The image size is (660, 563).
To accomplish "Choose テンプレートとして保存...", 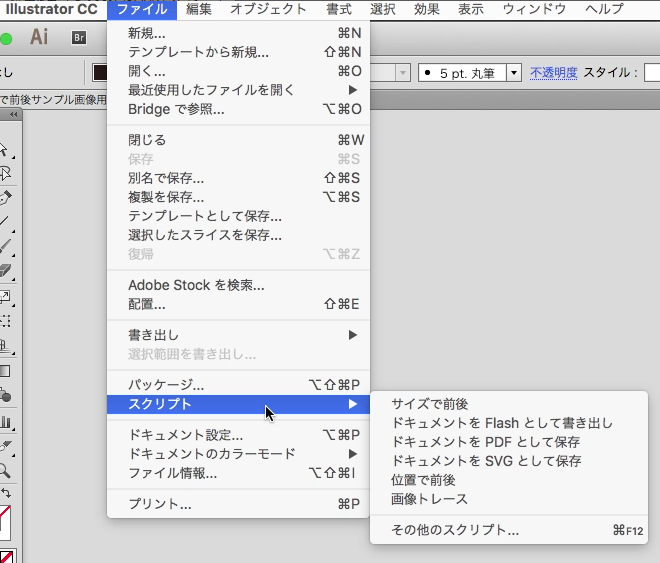I will 238,216.
